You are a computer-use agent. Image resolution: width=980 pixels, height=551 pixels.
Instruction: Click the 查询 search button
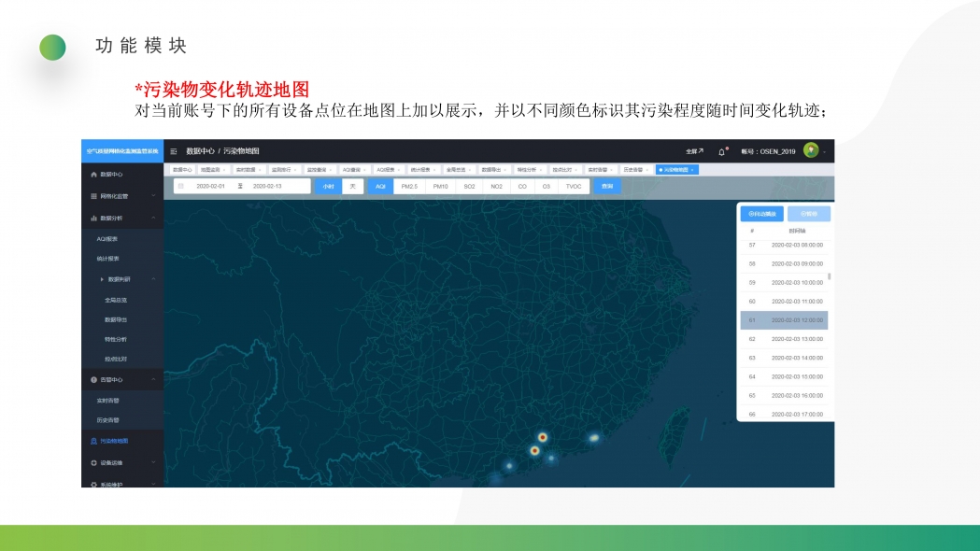[606, 186]
